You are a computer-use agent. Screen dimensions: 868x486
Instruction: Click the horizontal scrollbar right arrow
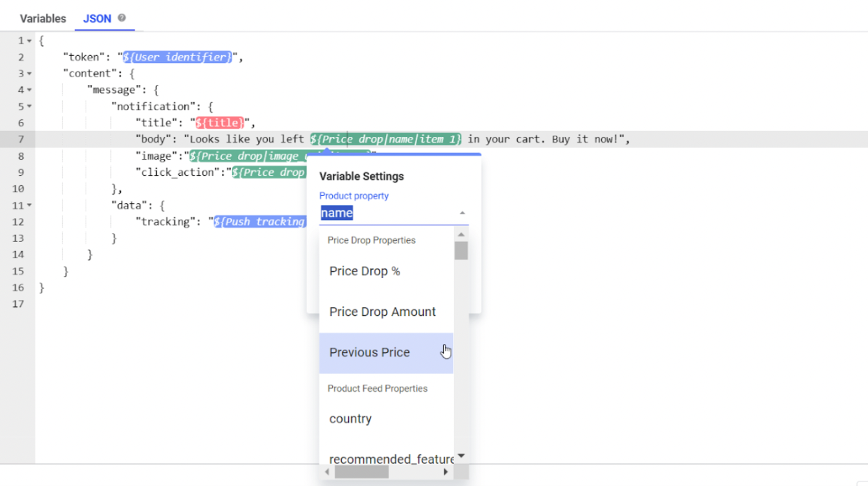click(446, 472)
